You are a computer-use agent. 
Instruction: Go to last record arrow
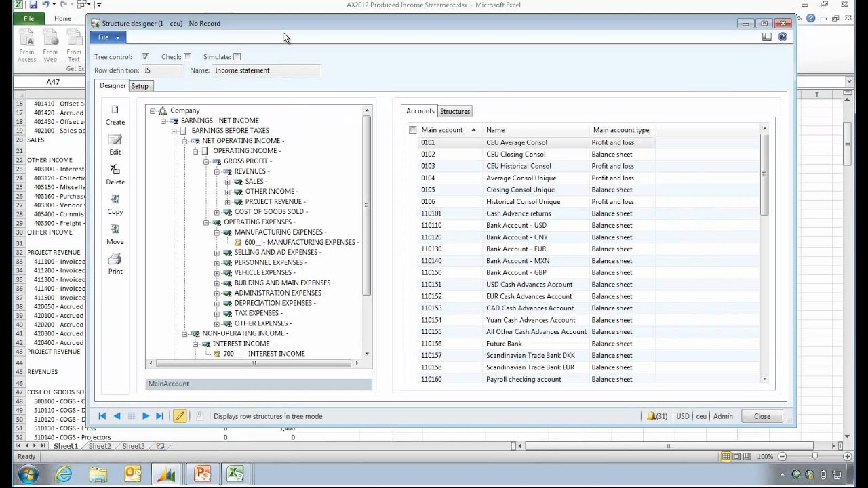tap(160, 416)
